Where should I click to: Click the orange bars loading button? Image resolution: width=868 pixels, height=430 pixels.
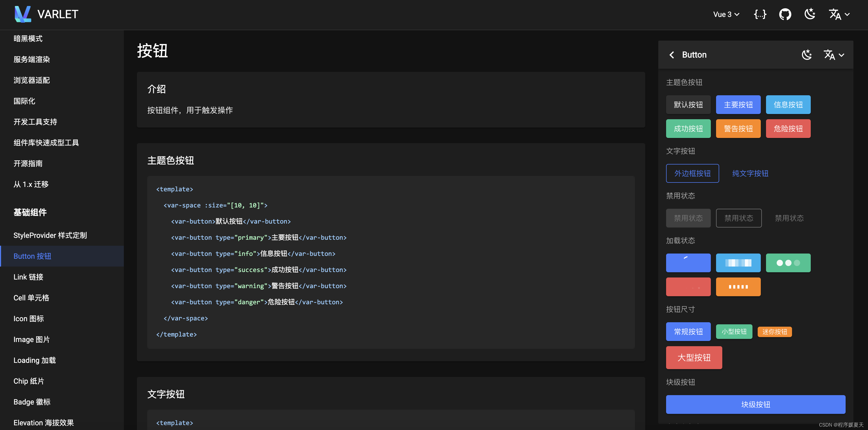pyautogui.click(x=738, y=287)
